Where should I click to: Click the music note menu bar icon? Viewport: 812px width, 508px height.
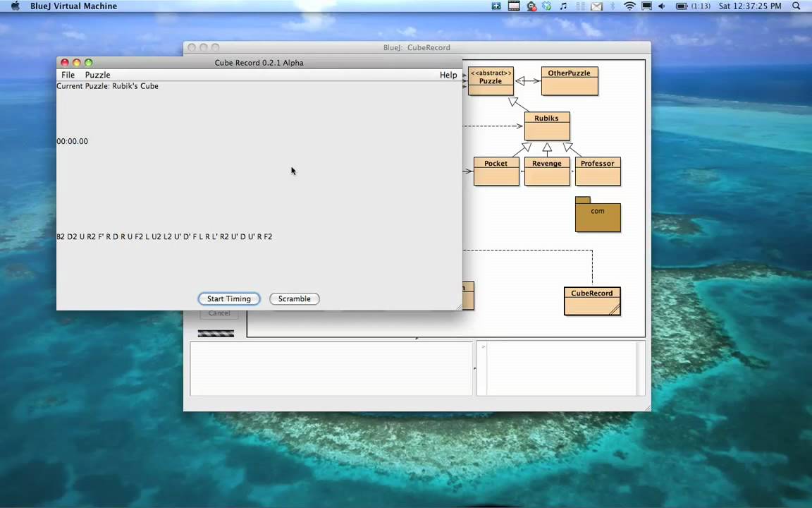coord(563,6)
